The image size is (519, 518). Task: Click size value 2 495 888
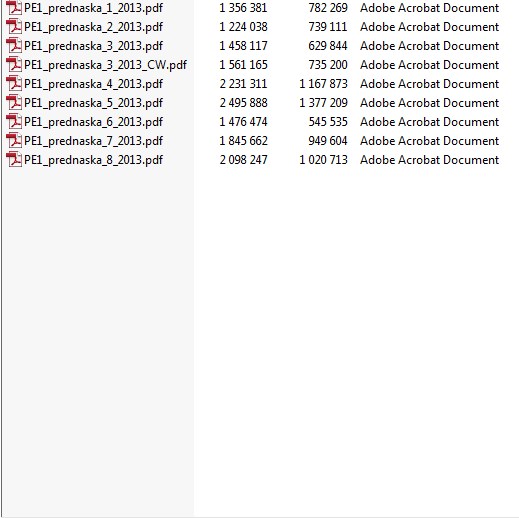tap(244, 103)
